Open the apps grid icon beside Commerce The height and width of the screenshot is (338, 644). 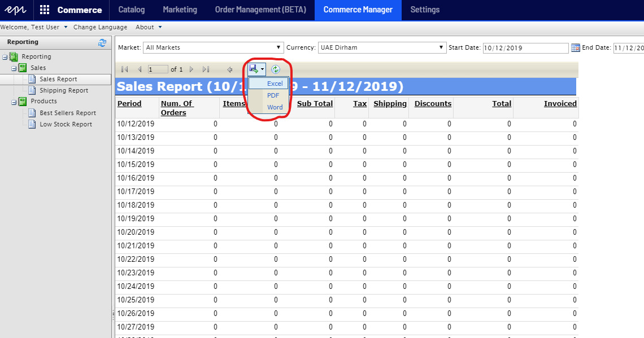click(45, 10)
